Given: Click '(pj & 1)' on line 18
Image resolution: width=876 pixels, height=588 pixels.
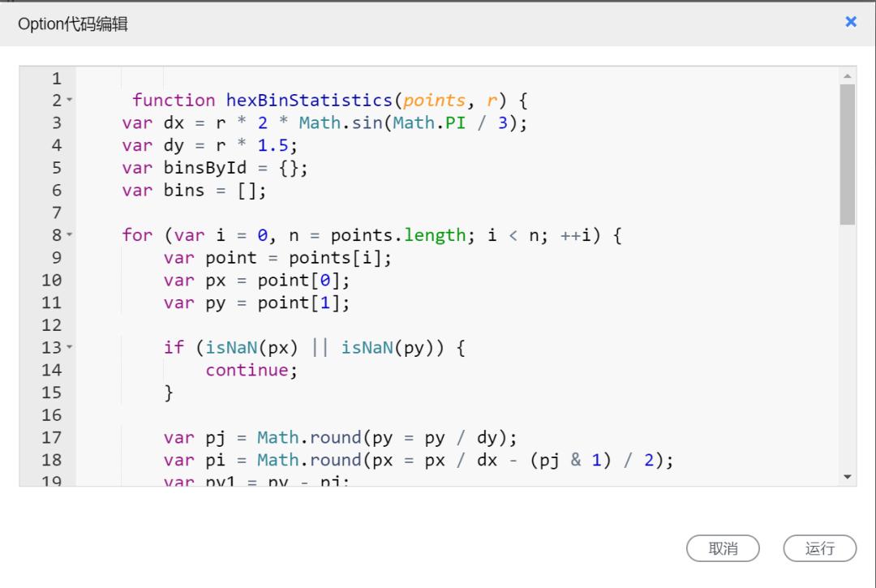Looking at the screenshot, I should pyautogui.click(x=570, y=460).
